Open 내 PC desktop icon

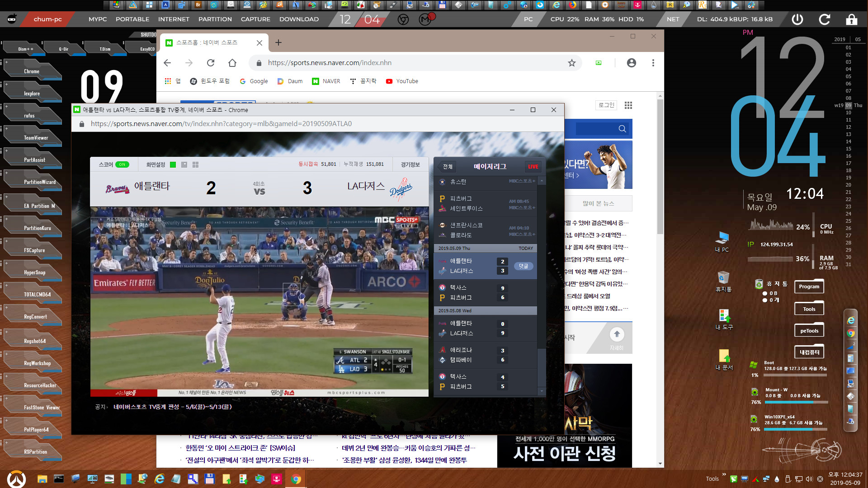tap(722, 242)
